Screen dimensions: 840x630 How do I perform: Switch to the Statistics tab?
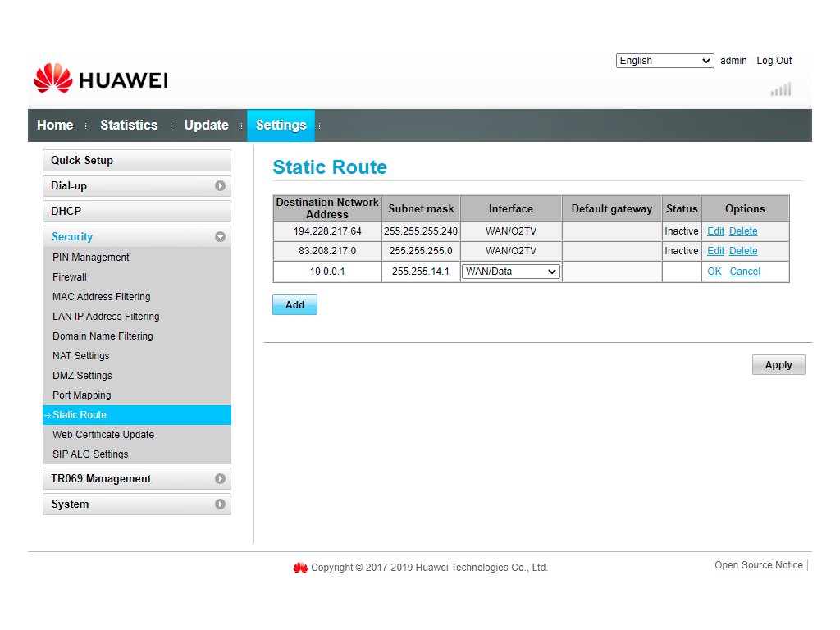pyautogui.click(x=129, y=126)
